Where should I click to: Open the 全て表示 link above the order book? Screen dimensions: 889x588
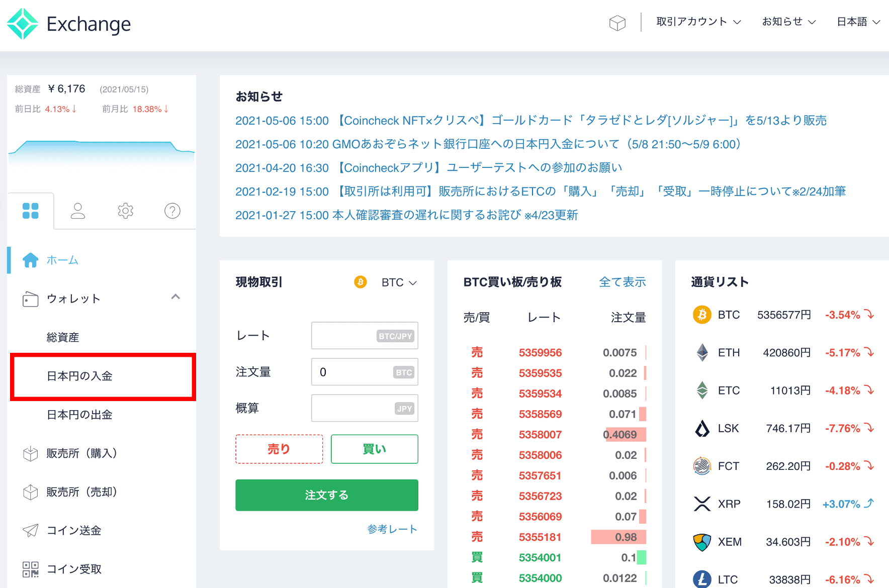[x=622, y=282]
